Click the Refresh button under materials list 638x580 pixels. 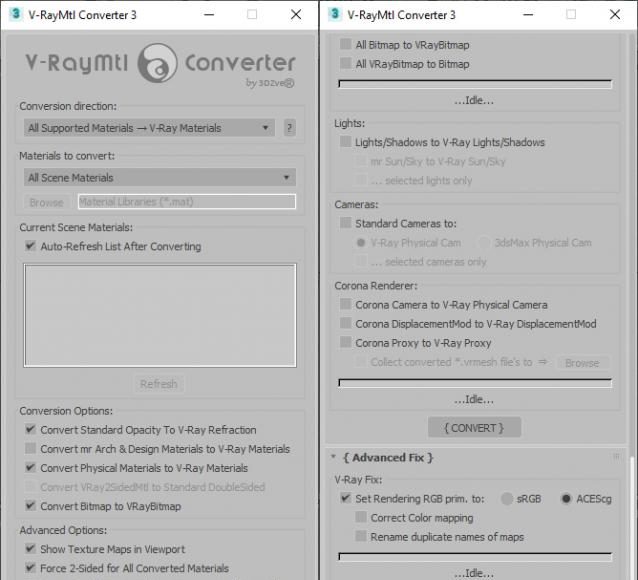click(158, 384)
